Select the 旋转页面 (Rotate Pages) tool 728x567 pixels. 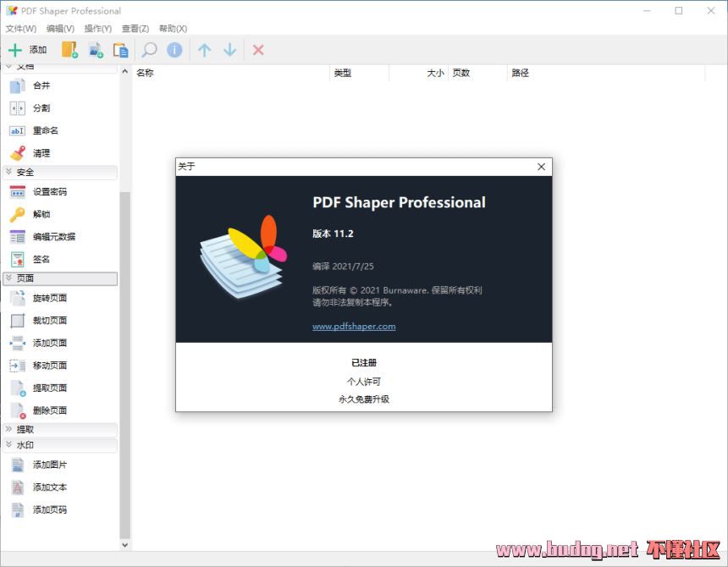pos(49,298)
